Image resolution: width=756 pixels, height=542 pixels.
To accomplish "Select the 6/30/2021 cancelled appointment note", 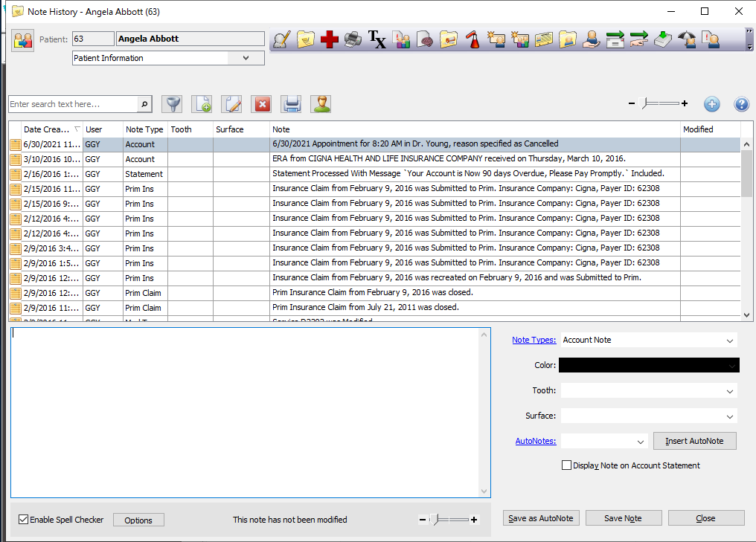I will [x=374, y=144].
